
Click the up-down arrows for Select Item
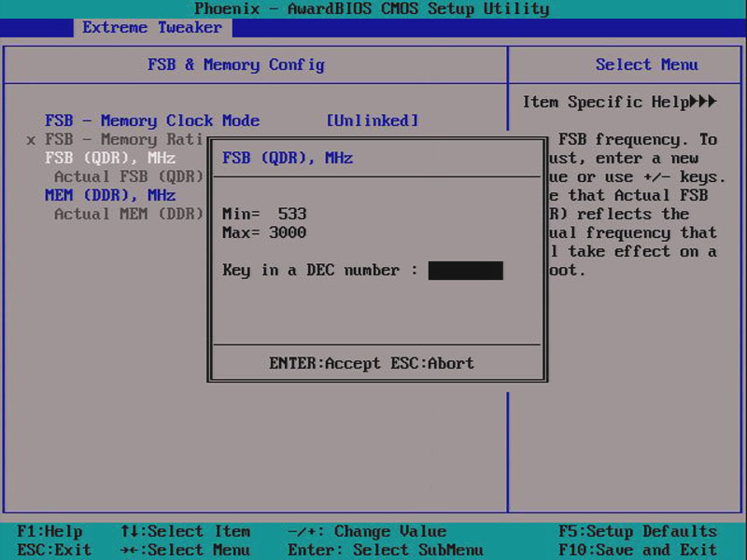coord(129,531)
